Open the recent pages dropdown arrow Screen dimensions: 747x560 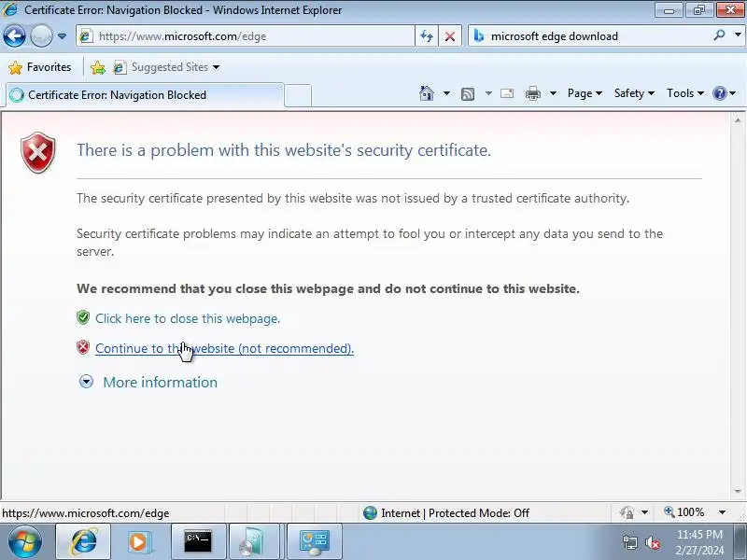[x=62, y=36]
